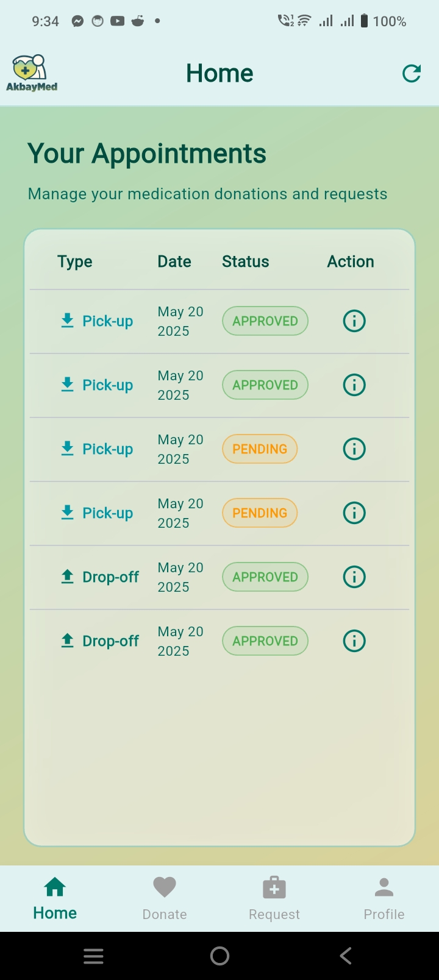
Task: Show info for first Drop-off appointment
Action: pos(354,577)
